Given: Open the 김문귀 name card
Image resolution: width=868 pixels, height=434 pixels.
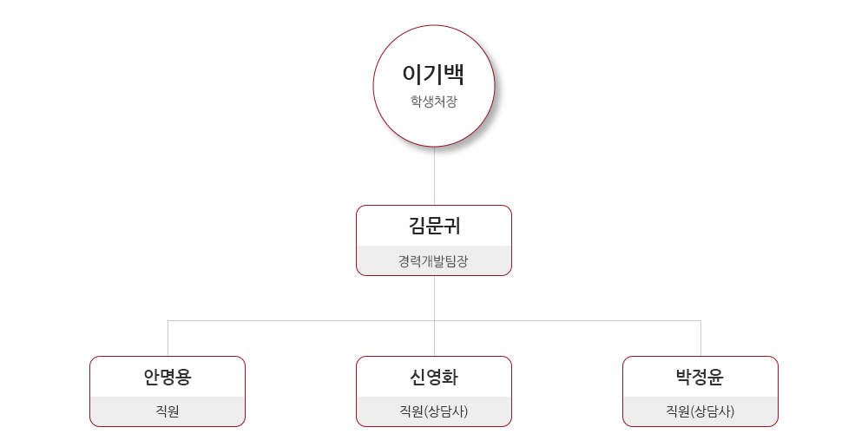Looking at the screenshot, I should point(434,227).
